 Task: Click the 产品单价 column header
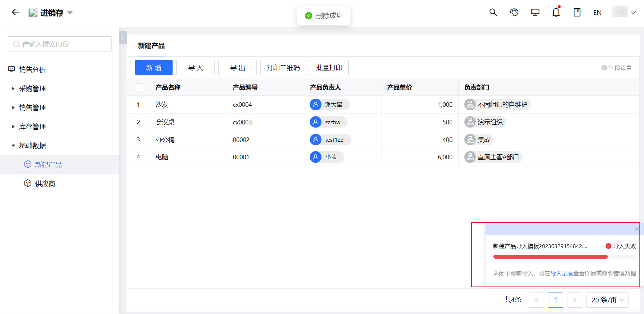click(x=399, y=87)
